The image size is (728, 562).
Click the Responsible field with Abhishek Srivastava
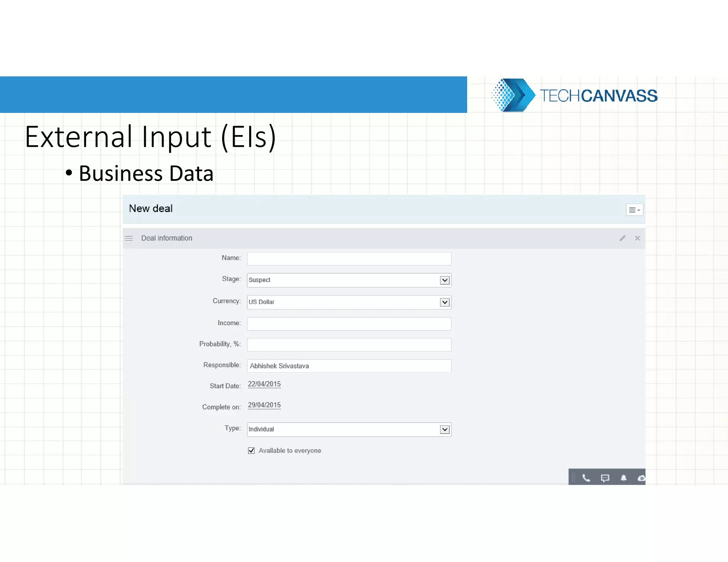tap(349, 366)
